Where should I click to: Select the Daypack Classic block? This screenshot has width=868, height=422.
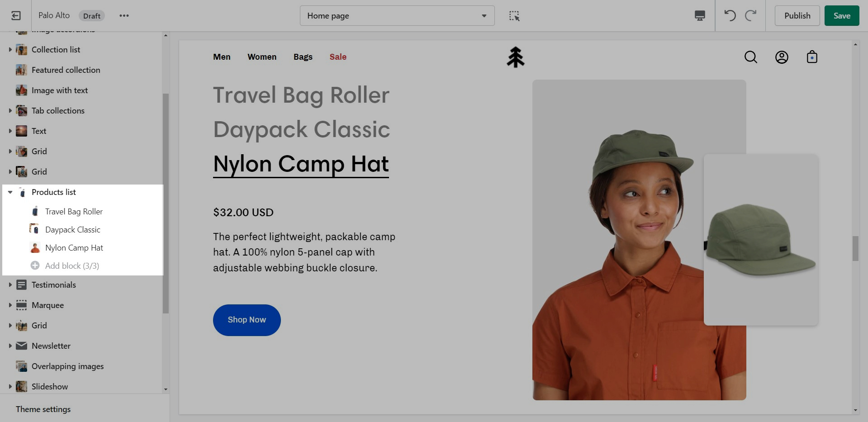click(x=72, y=230)
